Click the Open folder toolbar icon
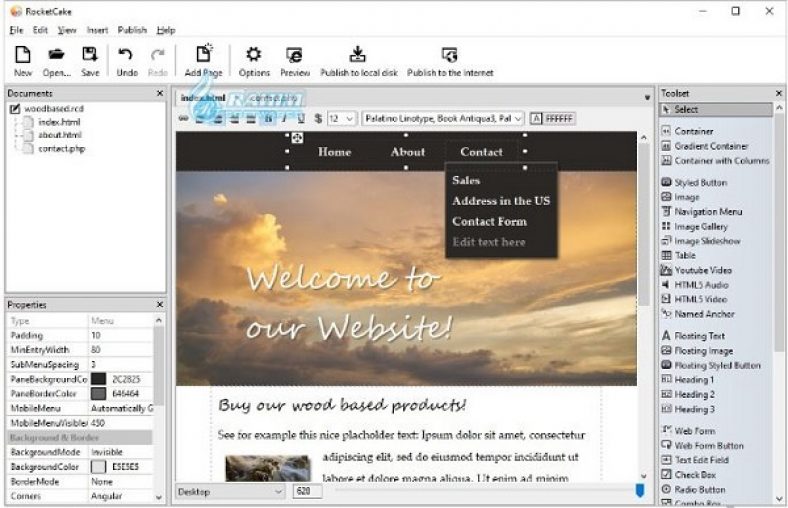This screenshot has width=788, height=508. pos(56,61)
